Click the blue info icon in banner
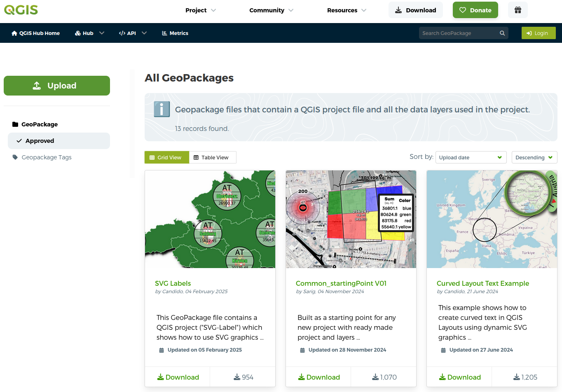The width and height of the screenshot is (562, 392). 162,109
